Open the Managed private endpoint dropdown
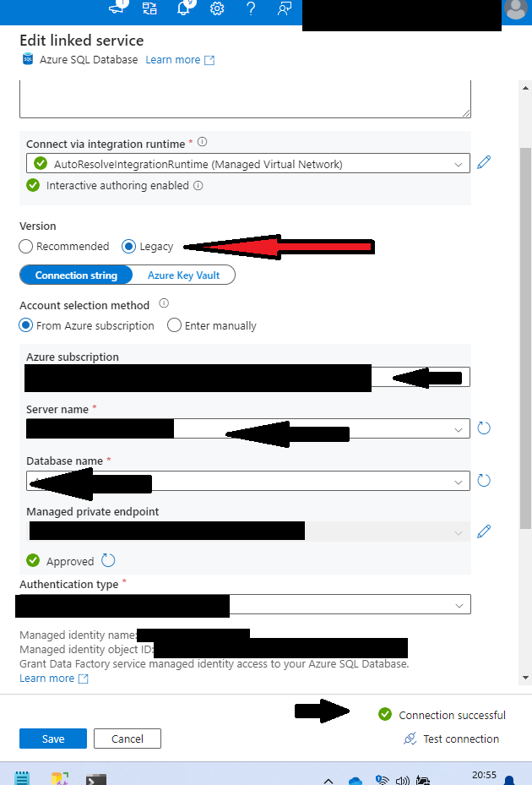 [247, 532]
